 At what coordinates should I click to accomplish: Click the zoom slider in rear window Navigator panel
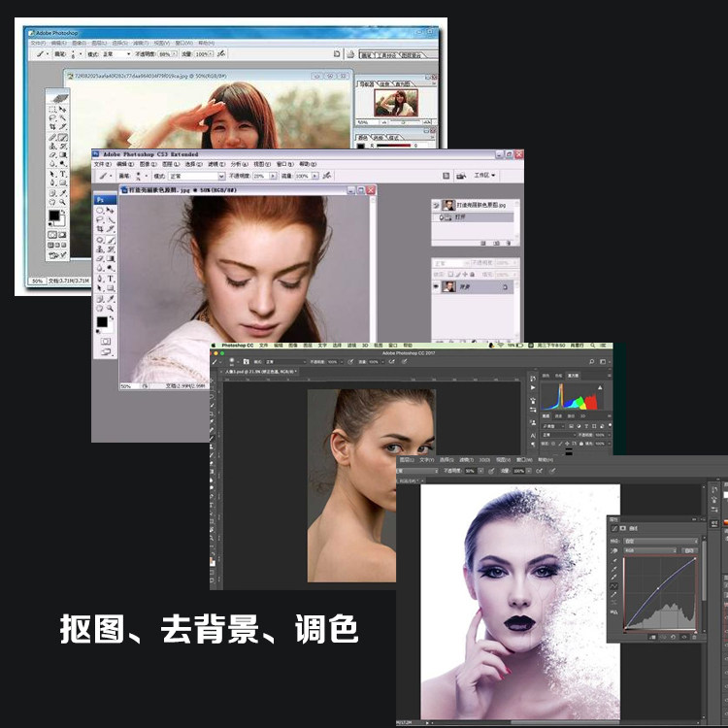pyautogui.click(x=403, y=122)
